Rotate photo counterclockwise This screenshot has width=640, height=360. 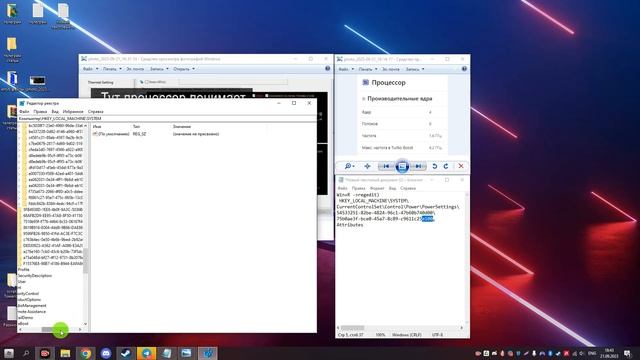tap(435, 166)
